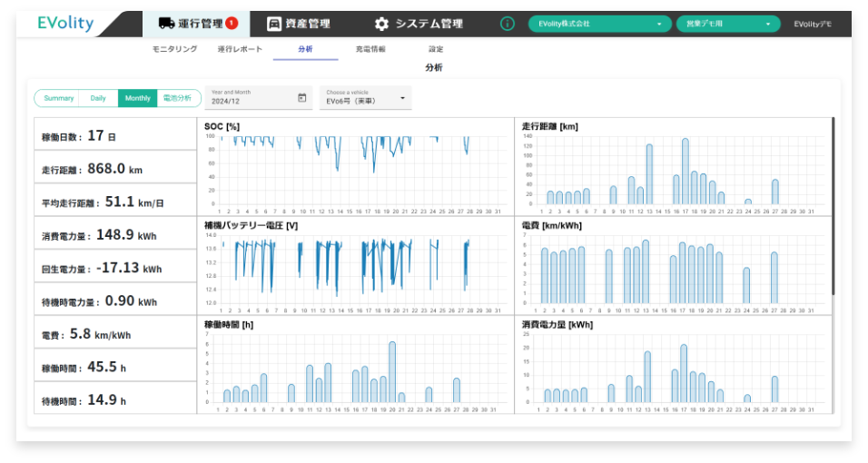Viewport: 868px width, 463px height.
Task: Click the 回生電力量 -17.13 kWh stat
Action: pyautogui.click(x=115, y=266)
